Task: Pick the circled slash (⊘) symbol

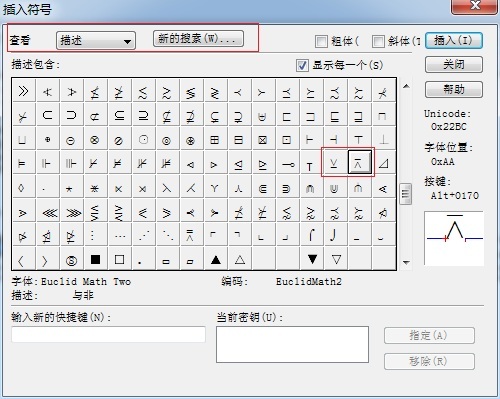Action: coord(119,139)
